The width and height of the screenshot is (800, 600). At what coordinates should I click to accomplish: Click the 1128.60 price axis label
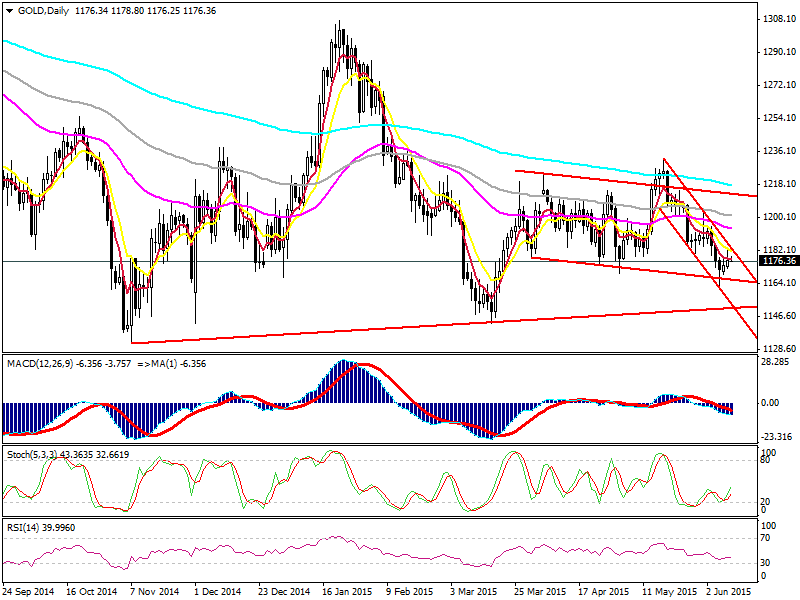[x=780, y=348]
